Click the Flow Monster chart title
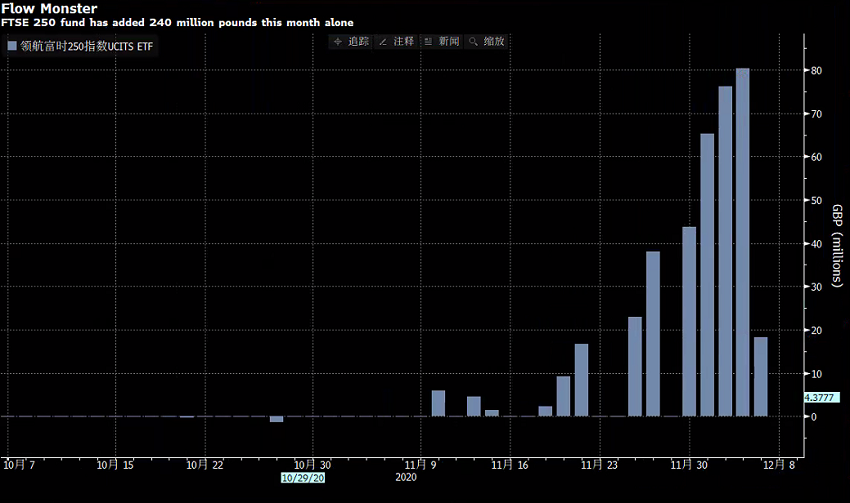The image size is (850, 503). click(x=49, y=9)
